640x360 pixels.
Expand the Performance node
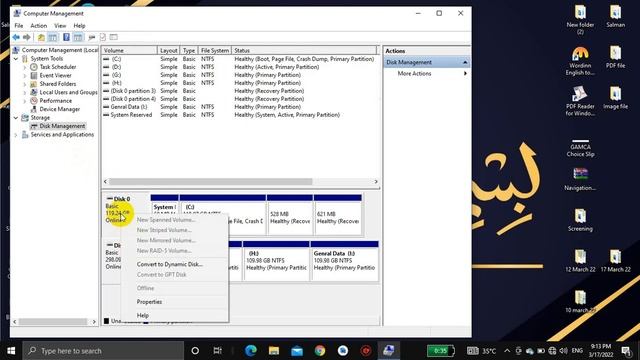click(25, 101)
